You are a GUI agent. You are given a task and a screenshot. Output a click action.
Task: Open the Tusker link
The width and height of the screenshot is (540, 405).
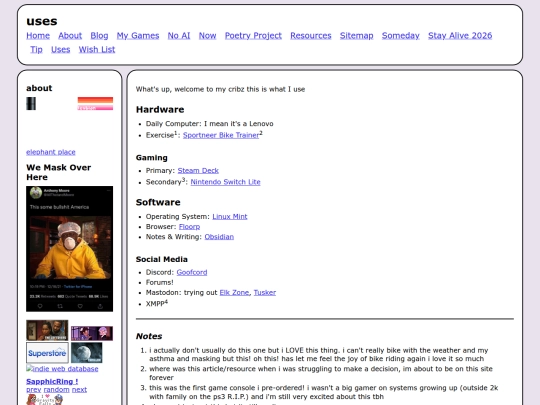point(264,293)
